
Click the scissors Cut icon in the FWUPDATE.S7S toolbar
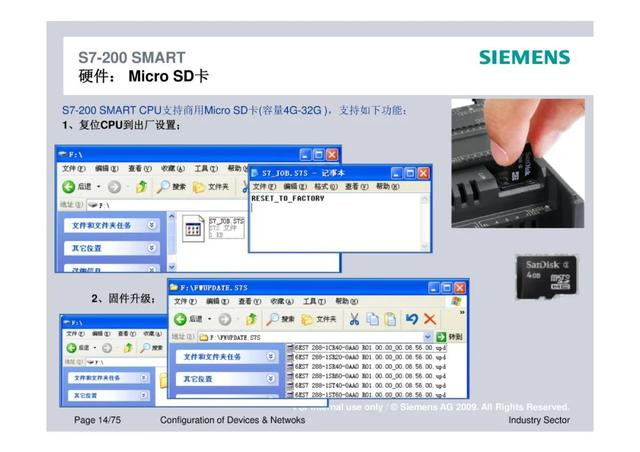pos(354,319)
